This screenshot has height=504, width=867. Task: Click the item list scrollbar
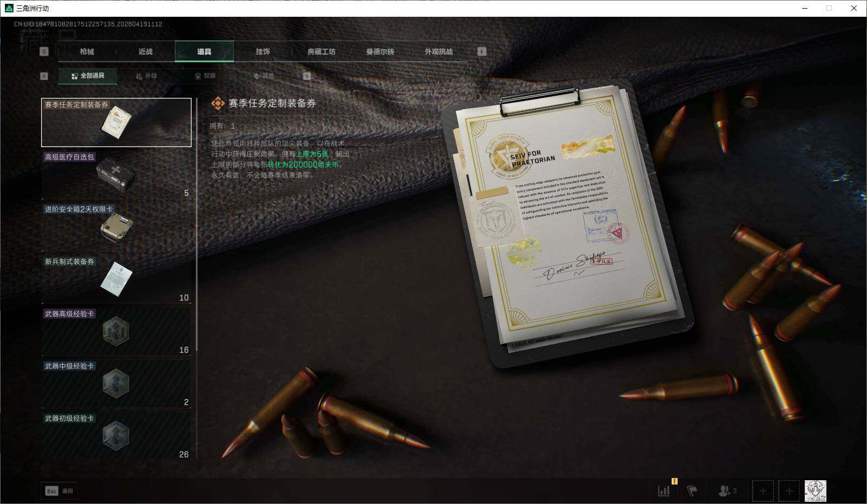pos(196,224)
